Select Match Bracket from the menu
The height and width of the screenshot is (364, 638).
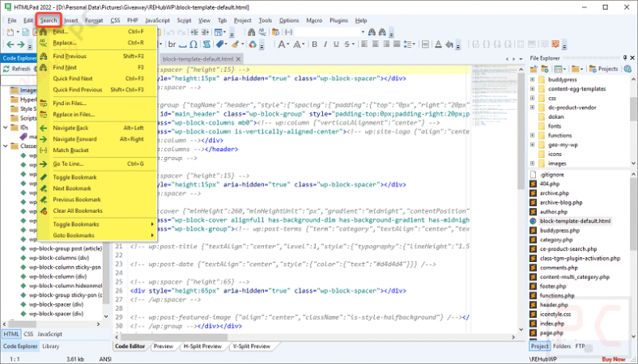click(x=97, y=150)
